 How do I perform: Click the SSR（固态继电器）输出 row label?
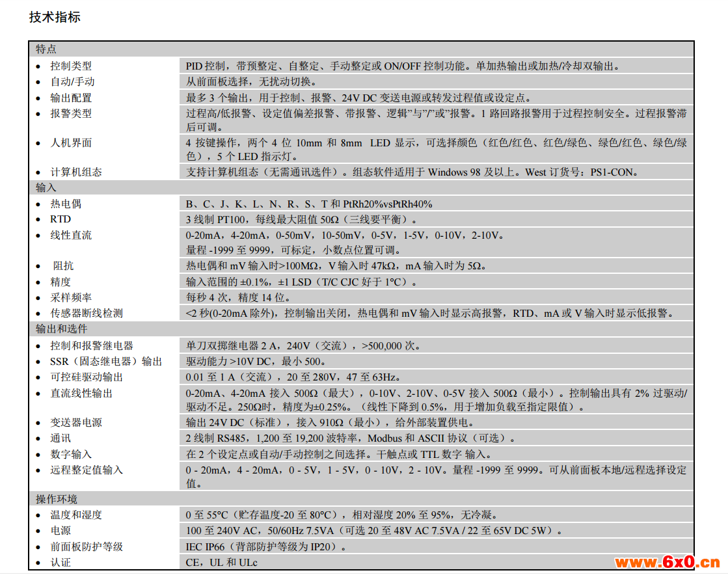pyautogui.click(x=106, y=361)
